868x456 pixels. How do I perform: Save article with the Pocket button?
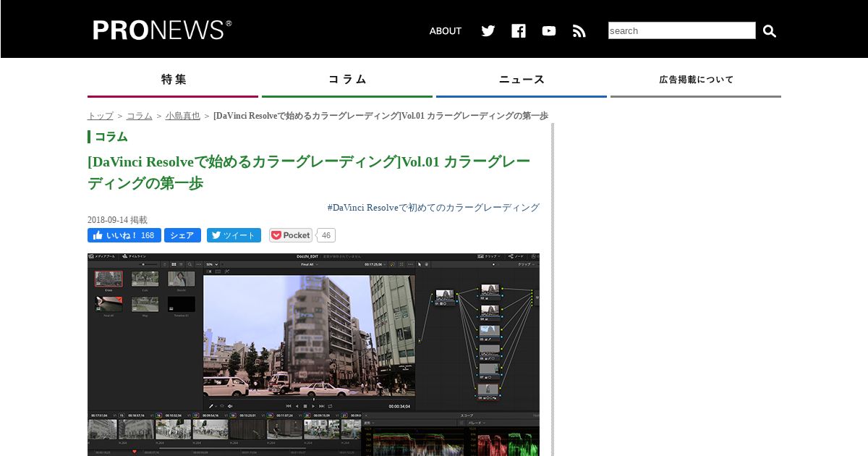tap(291, 235)
